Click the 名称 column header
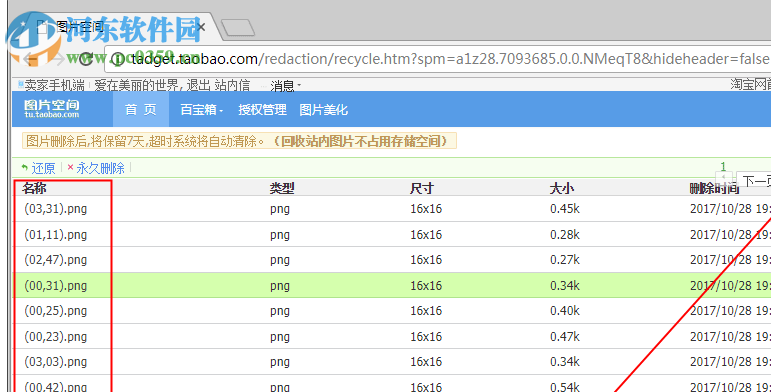 pyautogui.click(x=34, y=188)
